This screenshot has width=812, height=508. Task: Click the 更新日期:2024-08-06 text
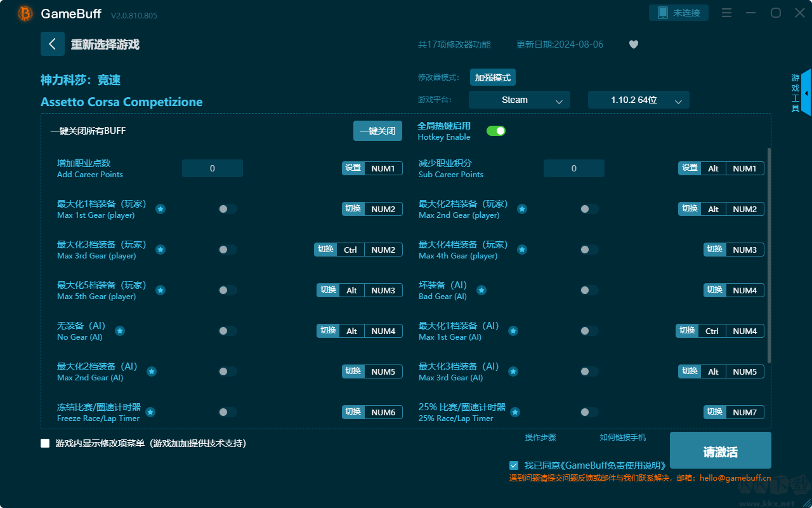point(560,44)
